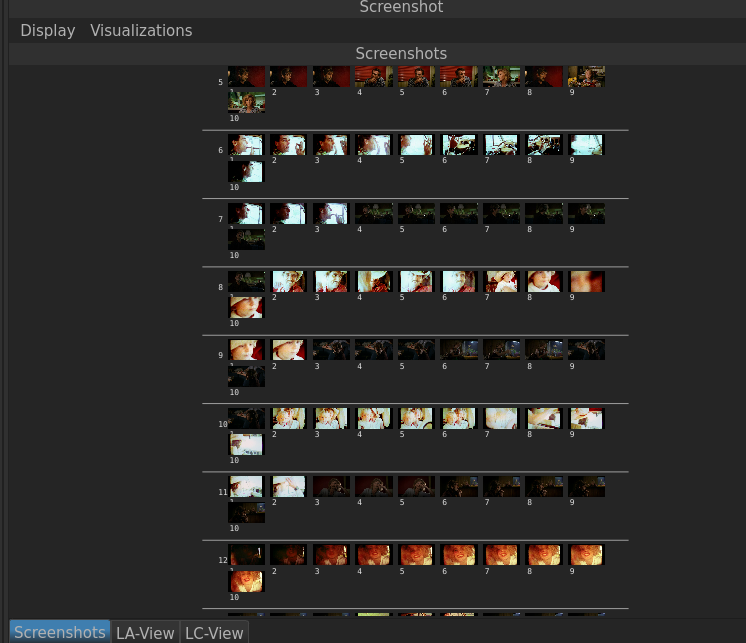Select screenshot 5 in segment 7
746x643 pixels.
tap(416, 214)
